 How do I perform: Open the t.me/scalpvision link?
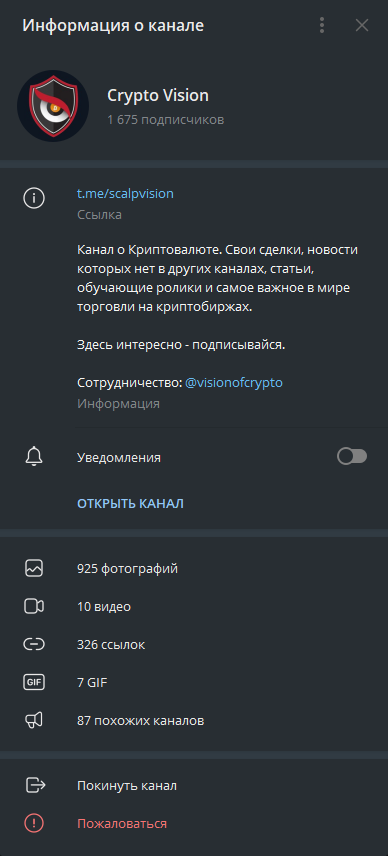point(126,193)
